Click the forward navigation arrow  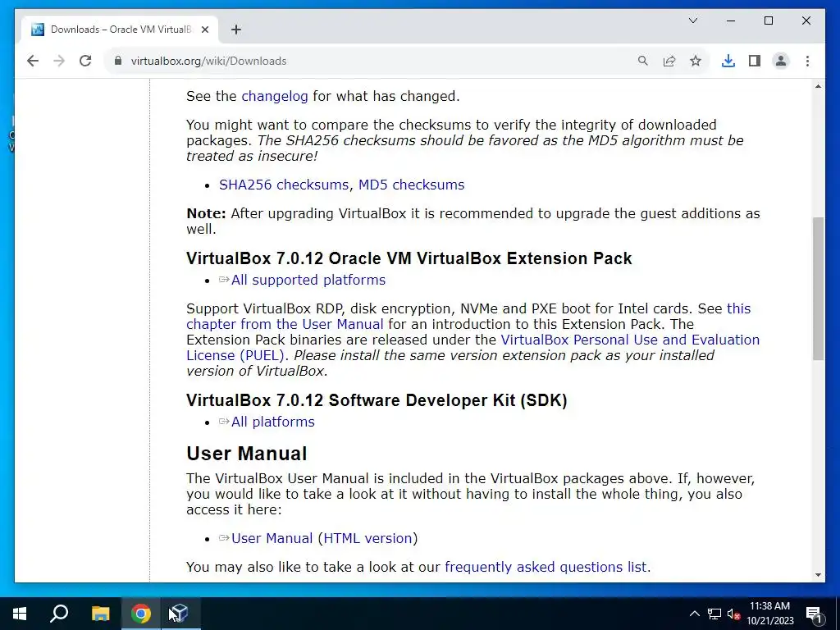[x=59, y=61]
